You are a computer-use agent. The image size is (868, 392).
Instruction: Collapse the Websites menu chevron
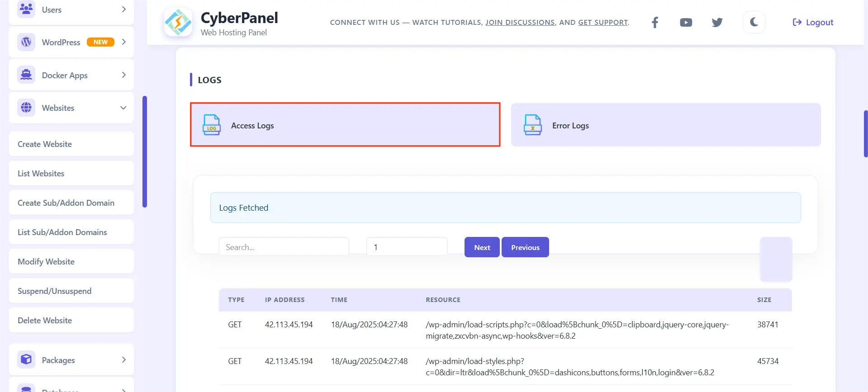(123, 108)
